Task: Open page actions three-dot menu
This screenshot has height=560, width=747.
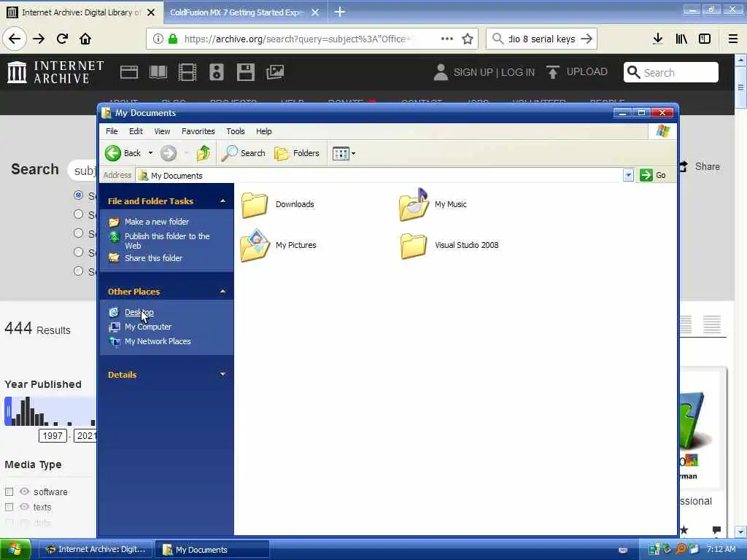Action: pyautogui.click(x=447, y=39)
